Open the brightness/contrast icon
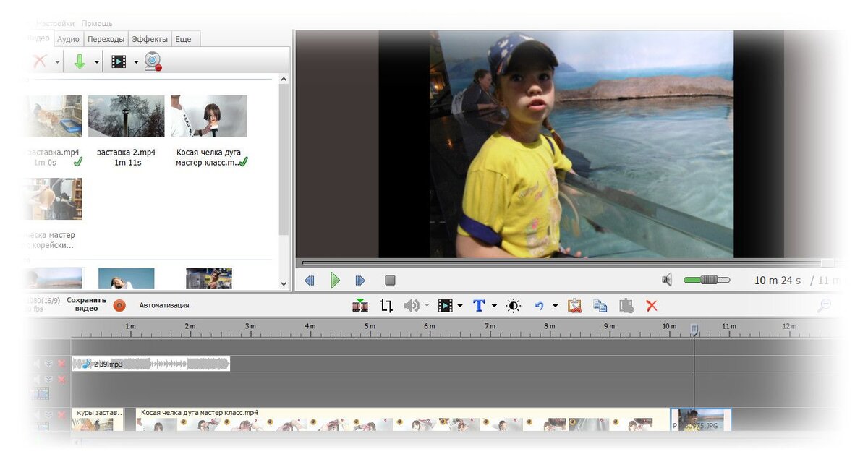This screenshot has width=868, height=462. tap(514, 306)
